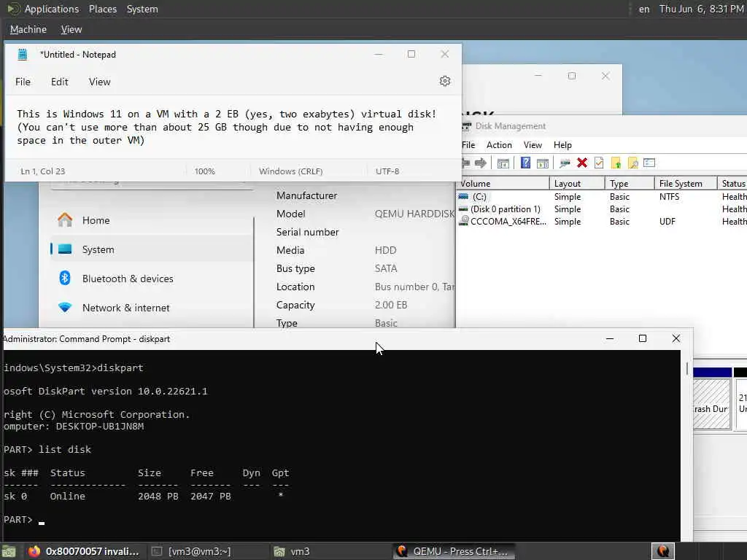This screenshot has height=560, width=747.
Task: Click Status column header in Disk Management
Action: click(x=732, y=183)
